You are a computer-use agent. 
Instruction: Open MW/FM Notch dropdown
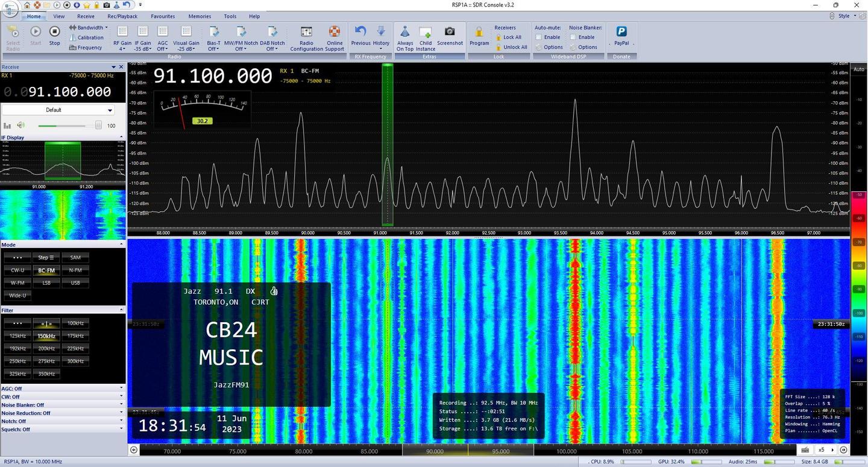pyautogui.click(x=241, y=38)
